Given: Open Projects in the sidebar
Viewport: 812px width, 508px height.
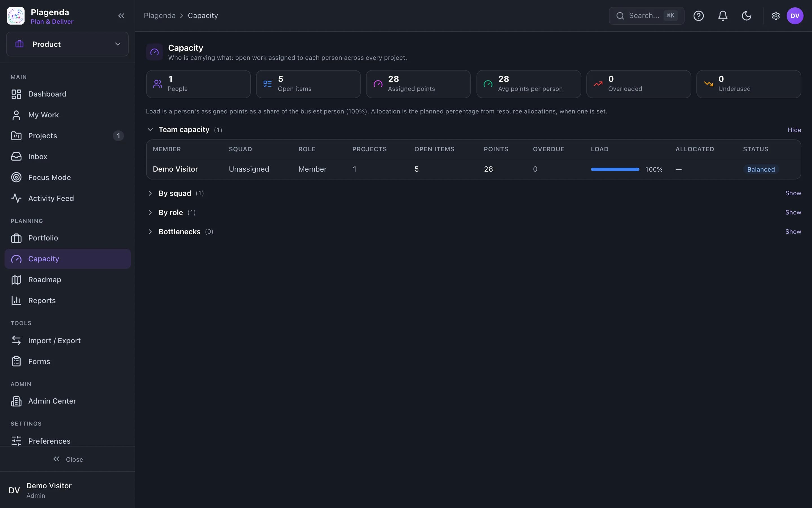Looking at the screenshot, I should (67, 136).
